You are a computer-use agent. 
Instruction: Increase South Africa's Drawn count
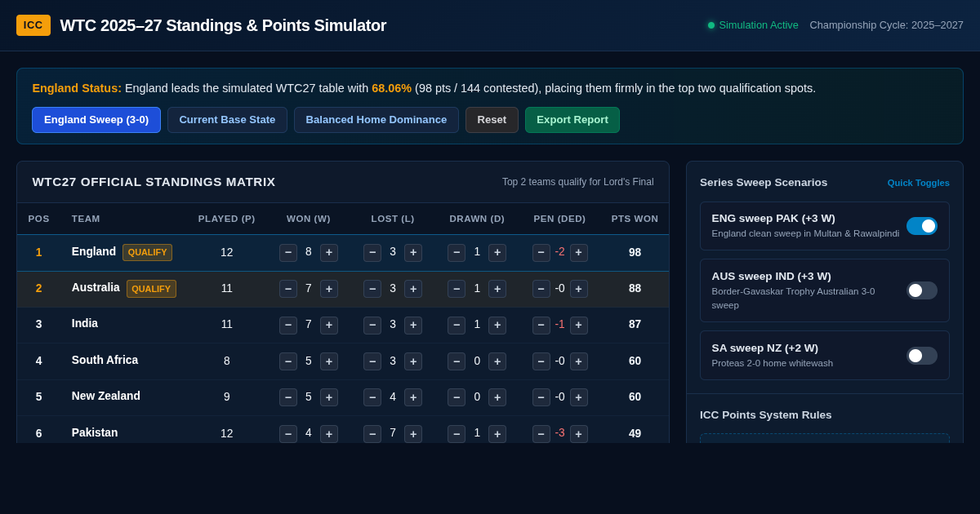[497, 361]
